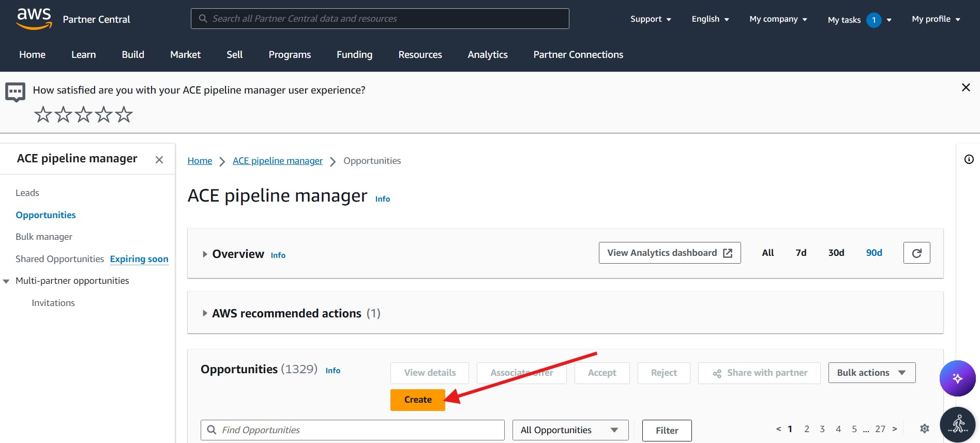
Task: Open the Resources nav menu
Action: click(420, 55)
